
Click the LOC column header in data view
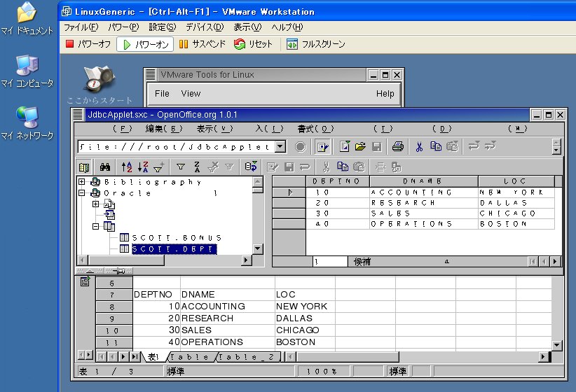tap(516, 181)
